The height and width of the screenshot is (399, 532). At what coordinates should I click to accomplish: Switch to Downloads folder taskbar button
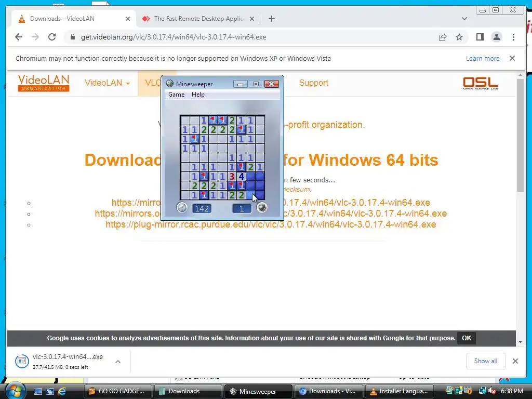[x=188, y=391]
